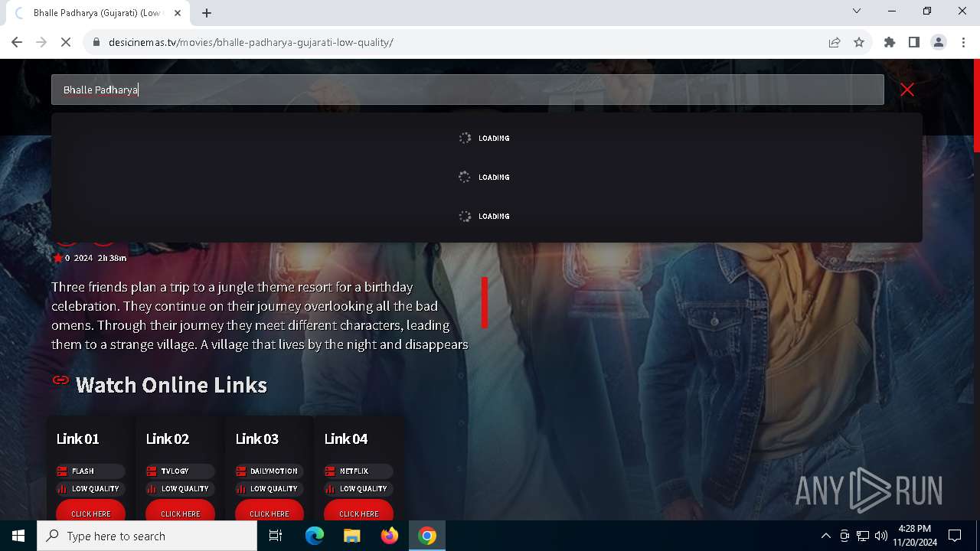
Task: Click the Bhalle Padharya search input field
Action: tap(467, 90)
